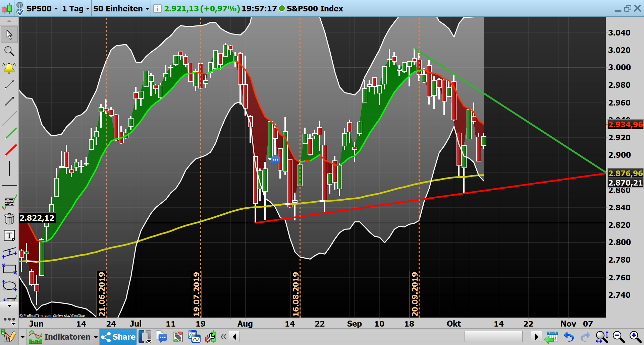
Task: Open the linked charts windows icon
Action: click(194, 337)
